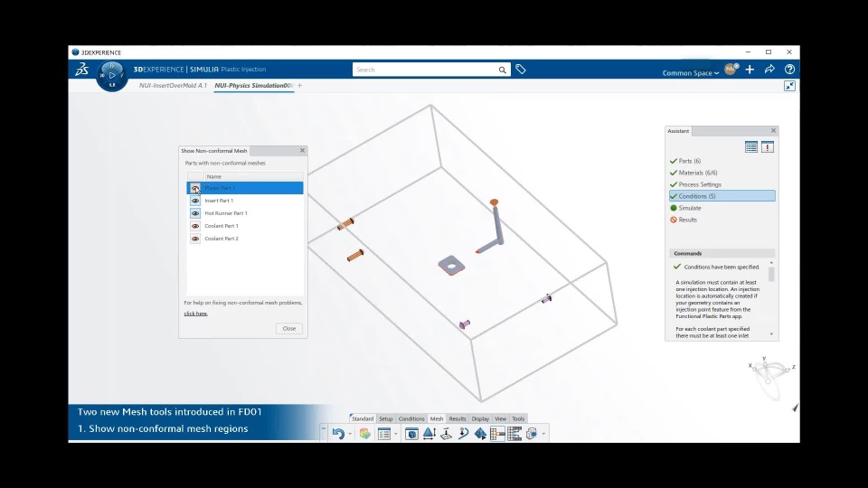This screenshot has height=488, width=868.
Task: Toggle visibility eye for Coolant Part 1
Action: (195, 226)
